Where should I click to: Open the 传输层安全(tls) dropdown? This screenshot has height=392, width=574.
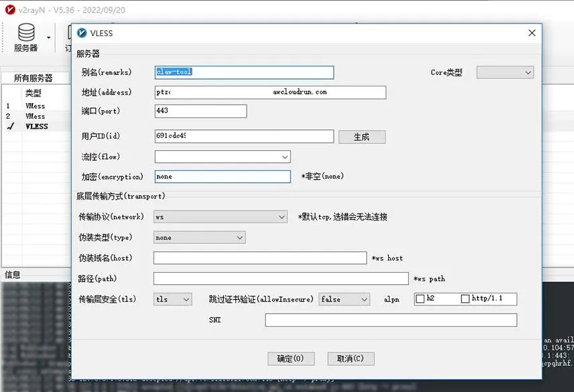coord(172,299)
